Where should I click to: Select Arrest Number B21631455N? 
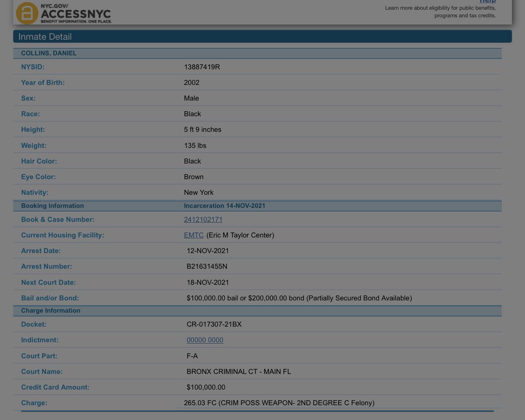coord(207,266)
